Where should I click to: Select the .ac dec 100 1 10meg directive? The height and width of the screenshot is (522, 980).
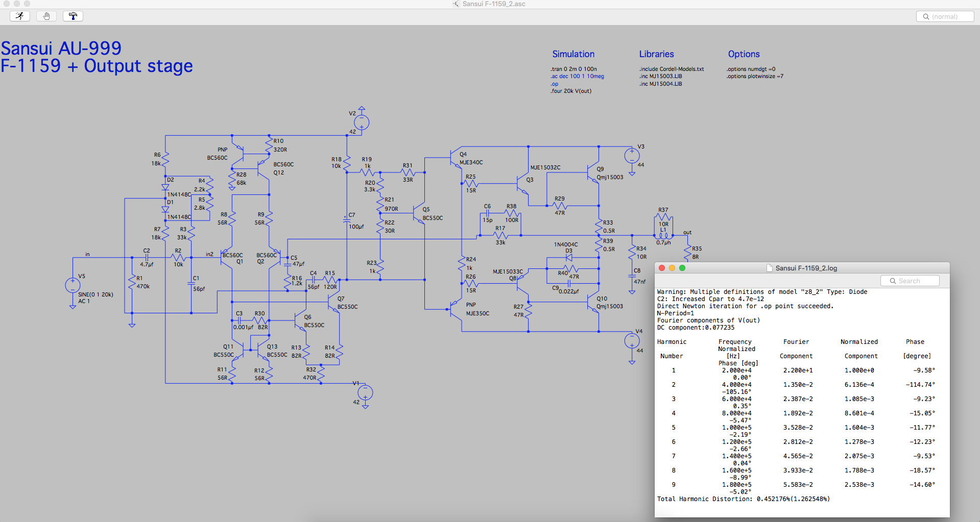(577, 76)
